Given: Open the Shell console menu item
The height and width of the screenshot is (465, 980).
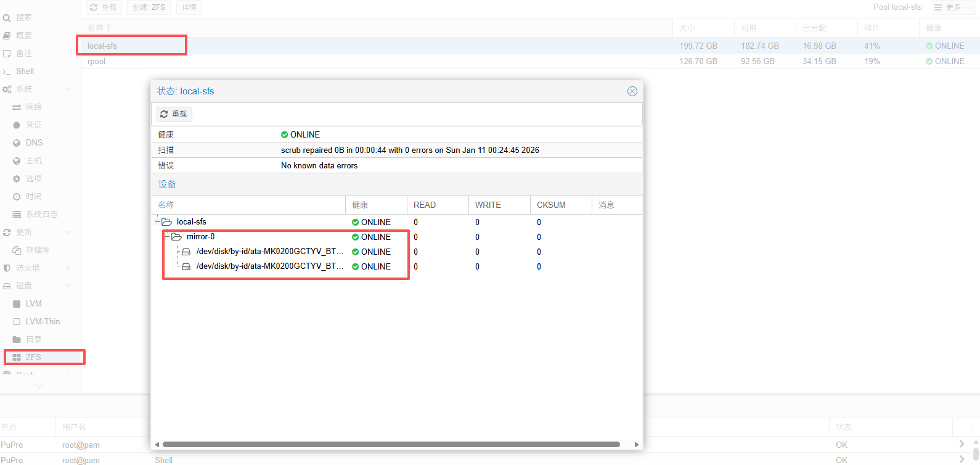Looking at the screenshot, I should [25, 72].
